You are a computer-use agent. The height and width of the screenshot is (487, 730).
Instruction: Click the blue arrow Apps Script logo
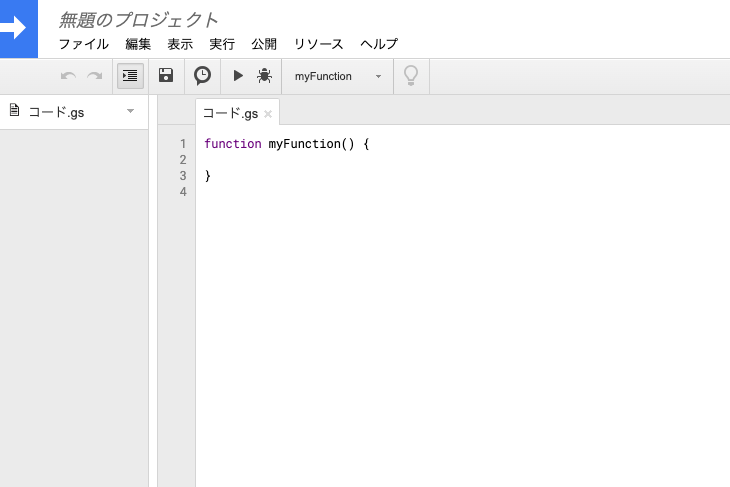[x=17, y=28]
